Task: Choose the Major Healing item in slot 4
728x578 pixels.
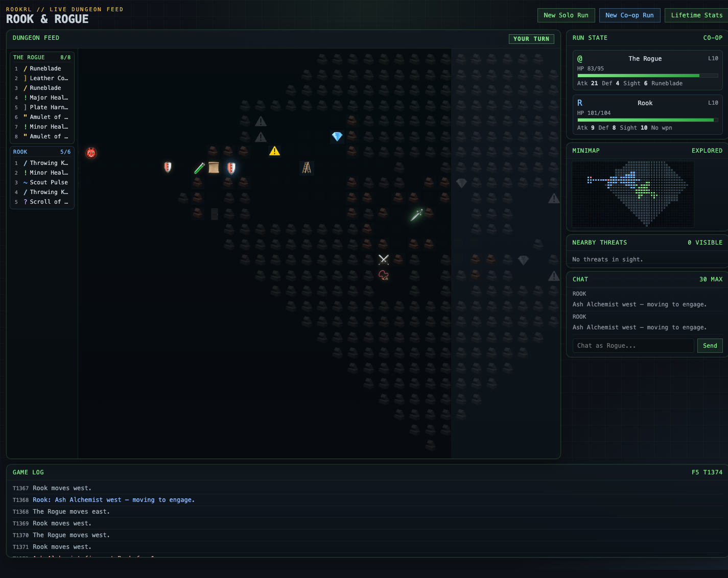Action: [46, 98]
